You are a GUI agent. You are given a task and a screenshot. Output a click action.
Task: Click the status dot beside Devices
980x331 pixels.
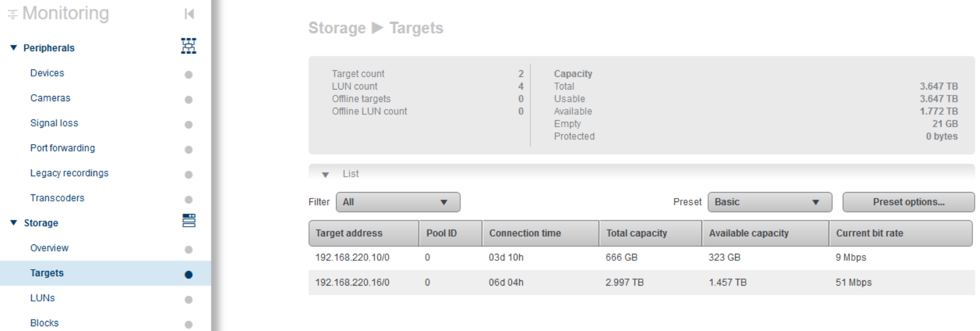pos(188,75)
